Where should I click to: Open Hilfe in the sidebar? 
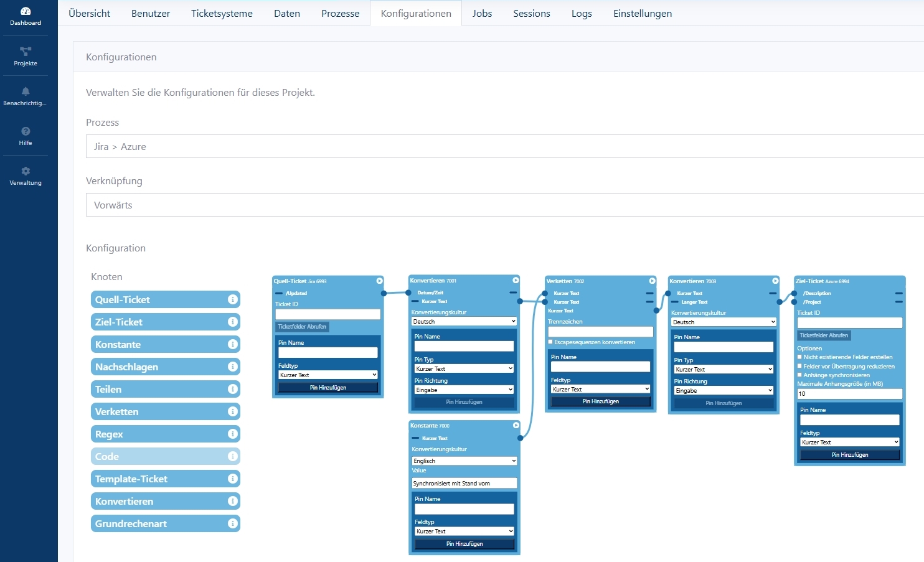point(26,136)
